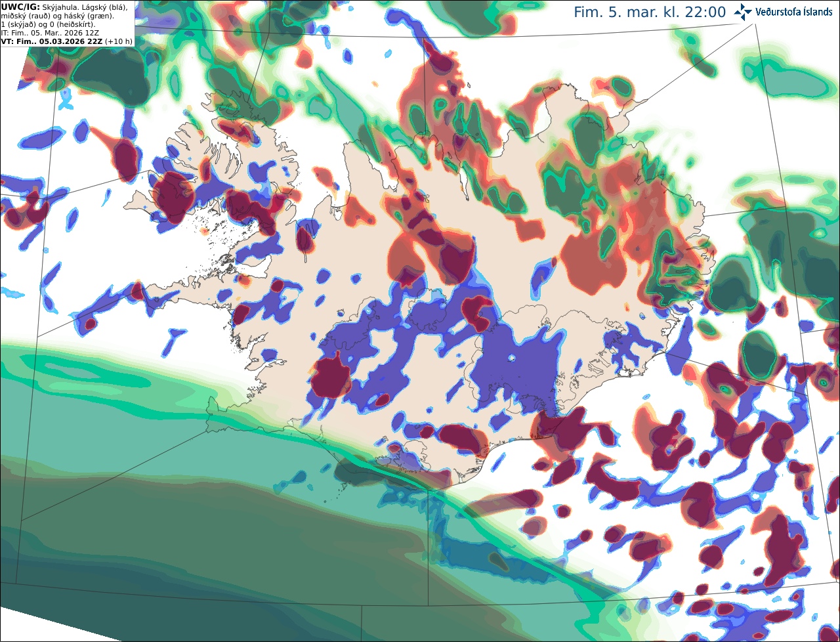
Task: Click the "miðský (rauð) og háský (græn)." legend line
Action: click(57, 16)
